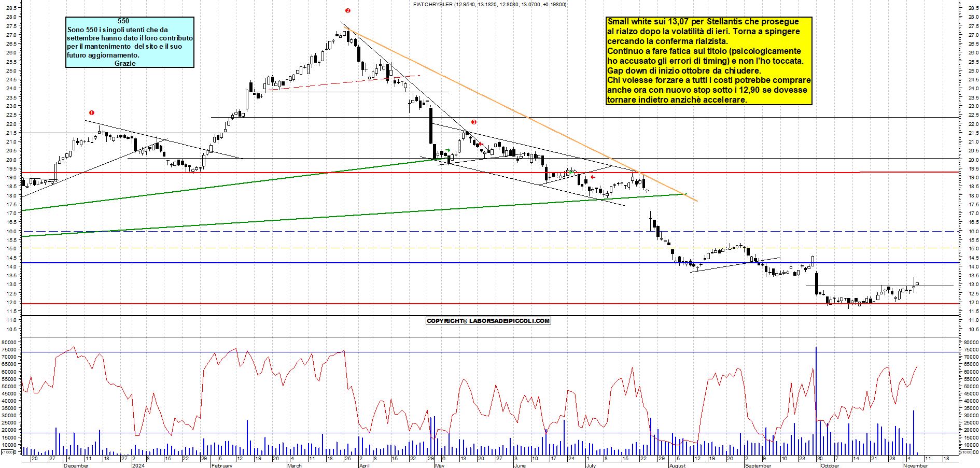980x468 pixels.
Task: Click the September month label
Action: click(758, 465)
